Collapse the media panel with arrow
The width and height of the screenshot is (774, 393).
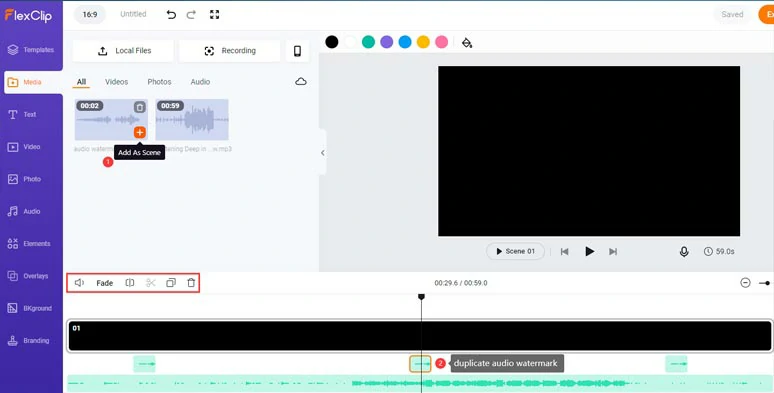click(322, 153)
